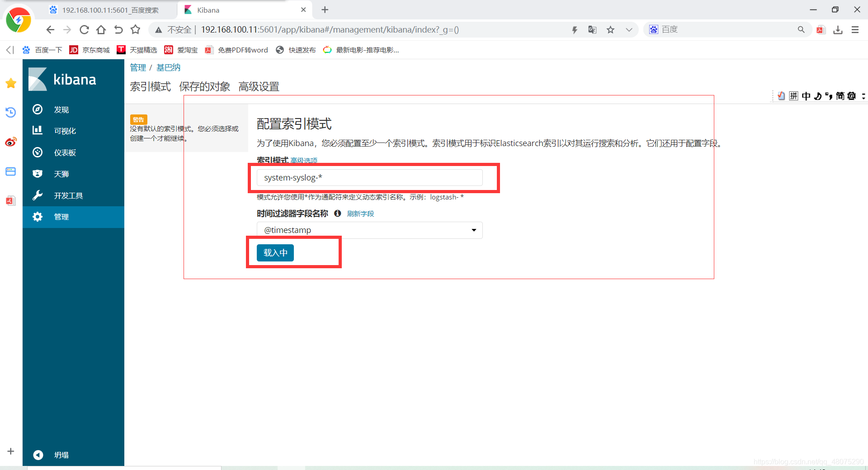
Task: Select 仪表板 in the Kibana menu
Action: (x=65, y=153)
